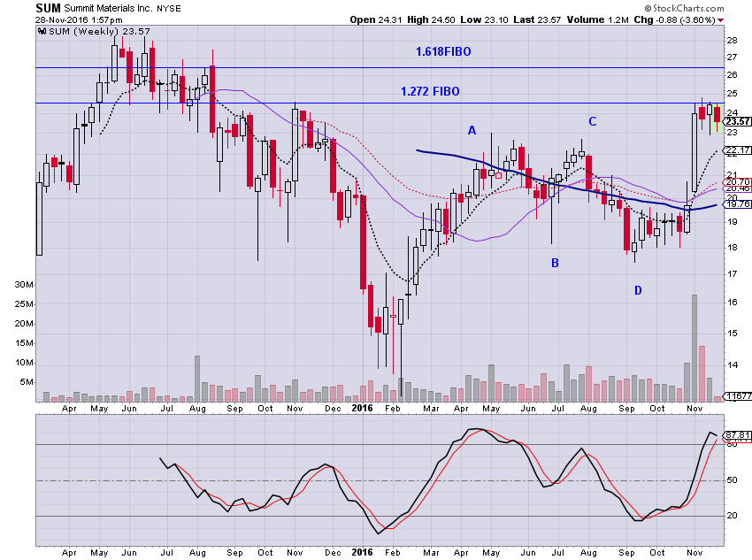The width and height of the screenshot is (752, 560).
Task: Click the 19.76 moving average price tag
Action: click(738, 204)
